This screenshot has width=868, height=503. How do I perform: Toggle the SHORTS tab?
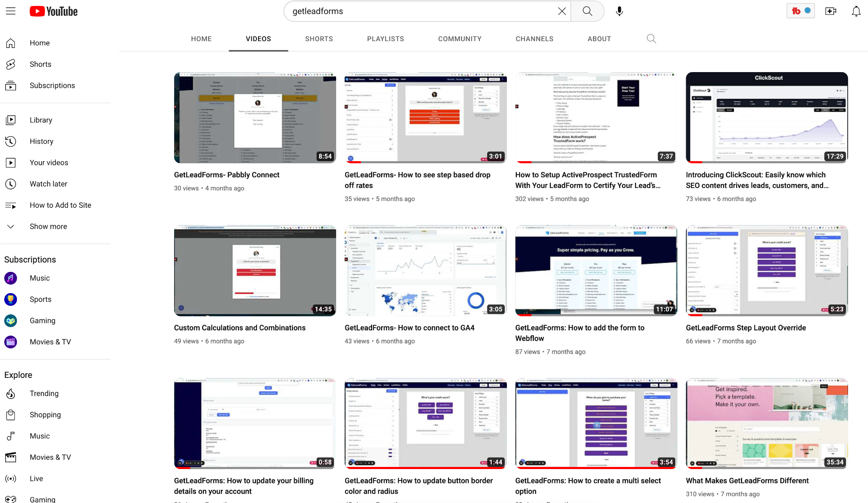pyautogui.click(x=319, y=38)
